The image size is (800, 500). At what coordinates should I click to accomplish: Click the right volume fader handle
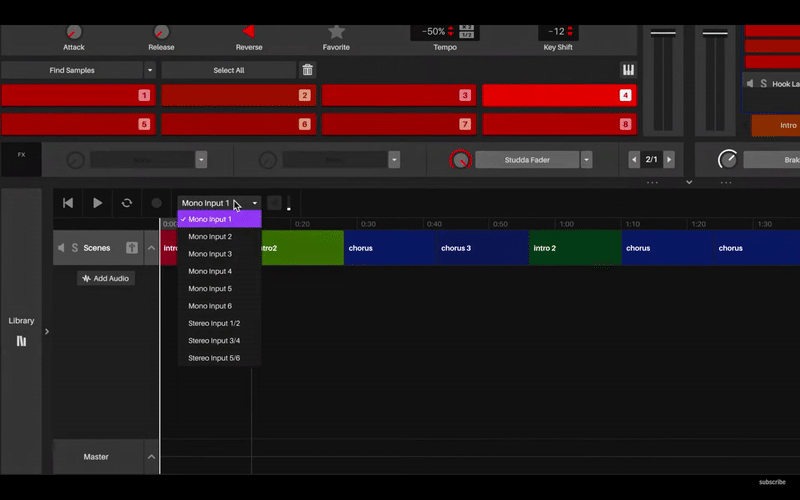[715, 34]
